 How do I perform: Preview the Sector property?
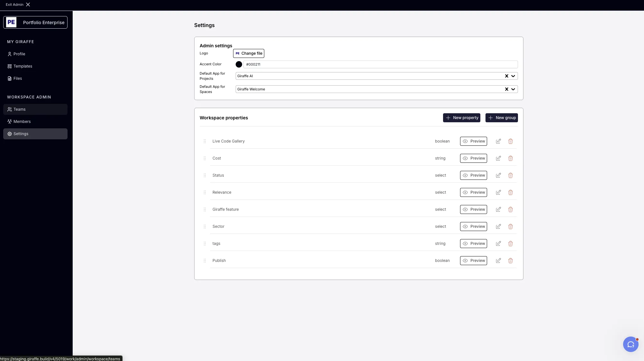coord(474,227)
